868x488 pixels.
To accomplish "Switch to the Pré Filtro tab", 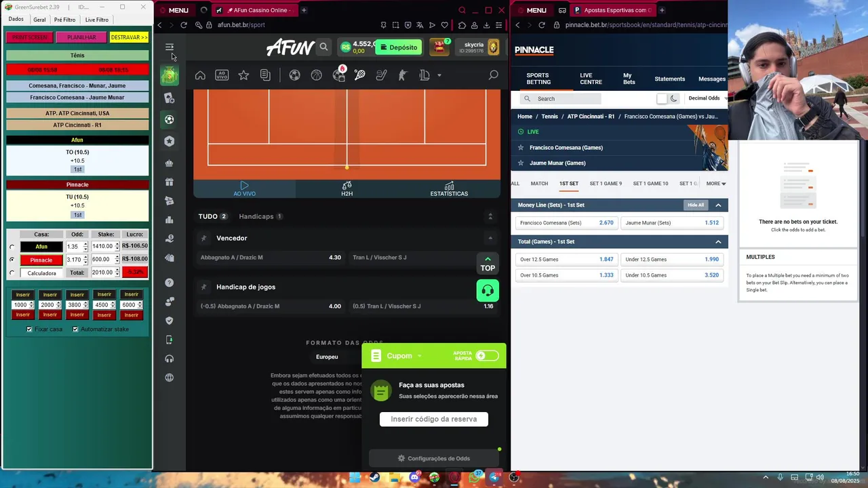I will [64, 20].
